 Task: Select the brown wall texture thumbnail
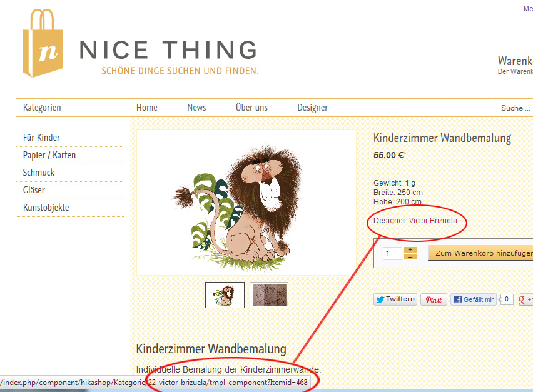click(x=269, y=295)
